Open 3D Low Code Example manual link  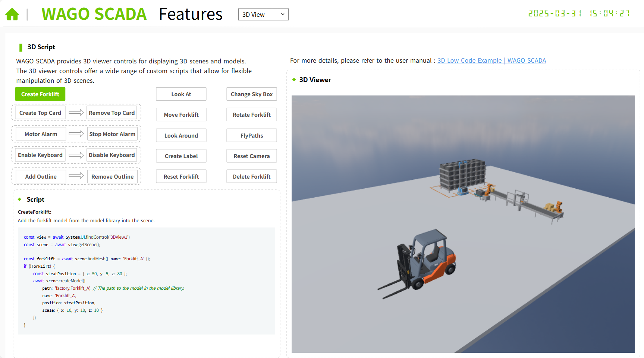point(469,60)
